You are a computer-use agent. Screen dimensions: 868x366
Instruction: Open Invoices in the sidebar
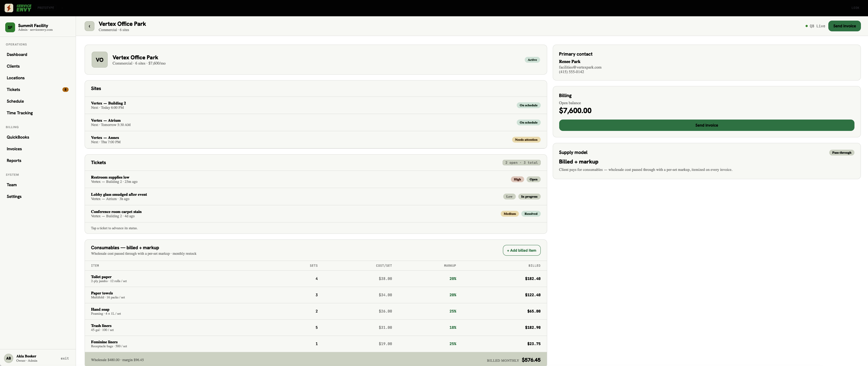(x=38, y=149)
